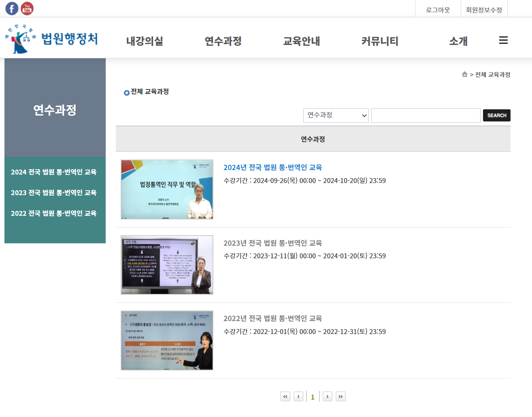Expand the 연수과정 search category dropdown

click(x=336, y=115)
